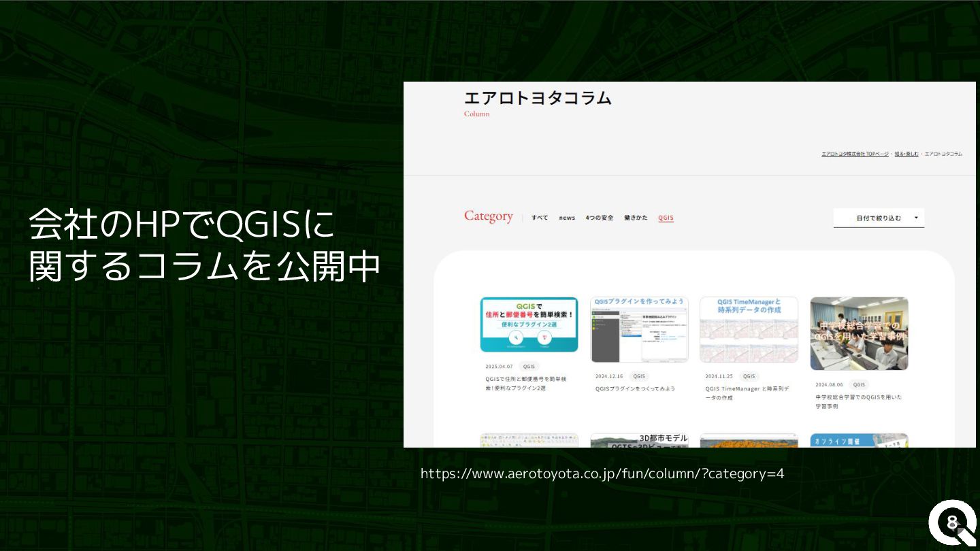
Task: Select the すべて category tab
Action: (x=540, y=218)
